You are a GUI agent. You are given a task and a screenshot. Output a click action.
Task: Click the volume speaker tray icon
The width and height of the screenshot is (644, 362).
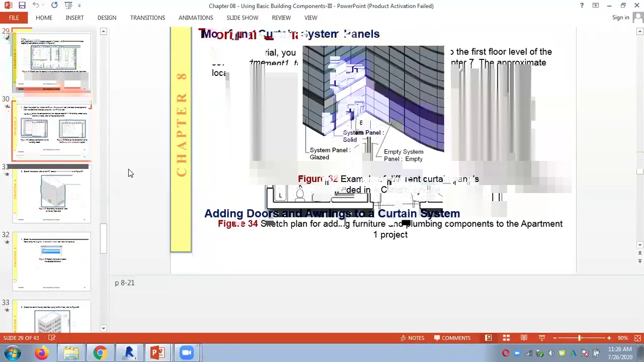pyautogui.click(x=551, y=353)
